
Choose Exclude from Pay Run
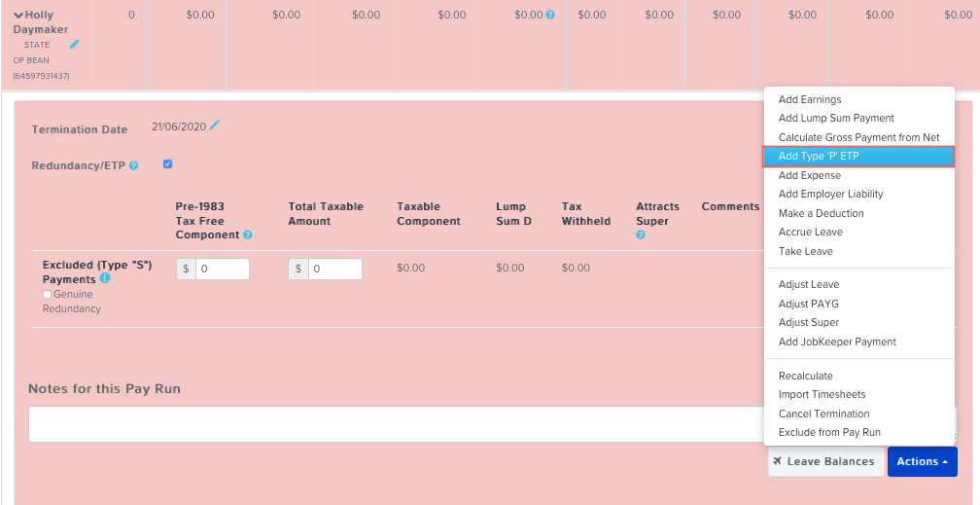[829, 432]
